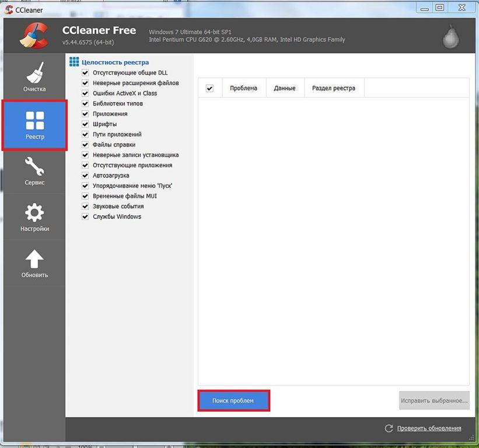Toggle the Приложения checkbox
The width and height of the screenshot is (479, 448).
(85, 114)
